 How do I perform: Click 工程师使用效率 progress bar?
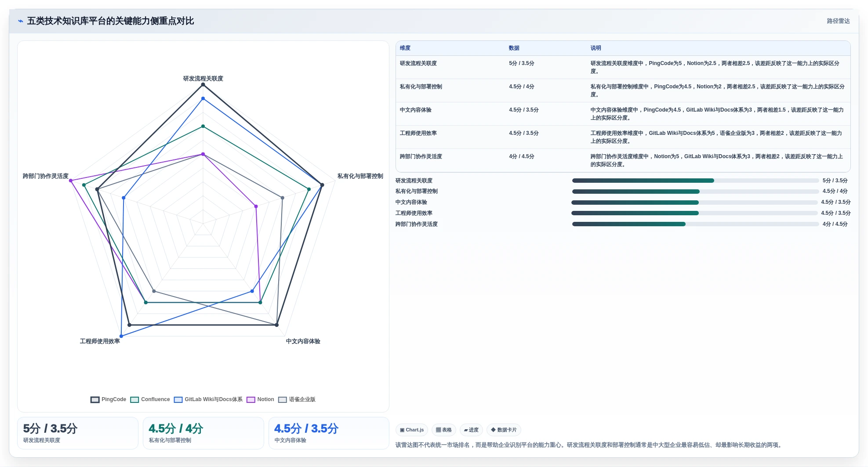(x=694, y=213)
